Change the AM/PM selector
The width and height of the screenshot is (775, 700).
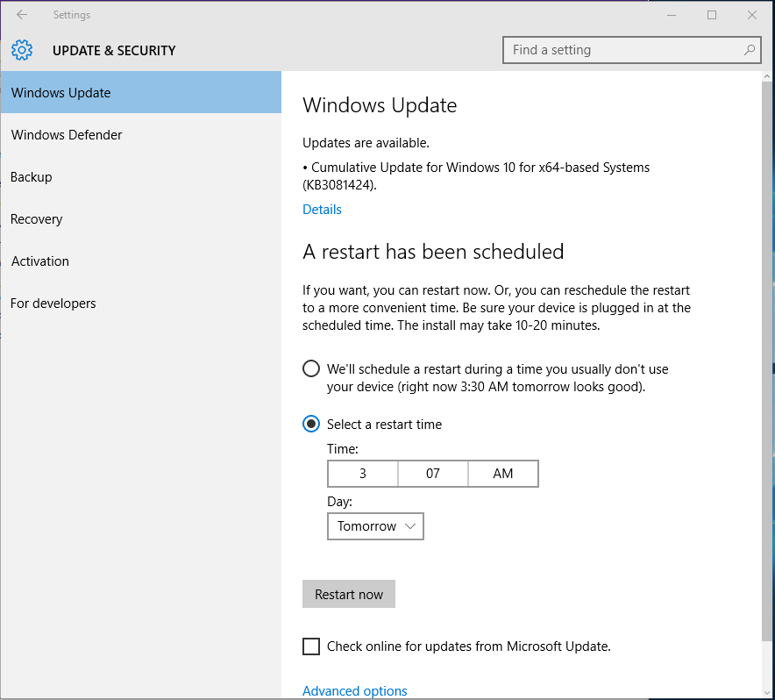point(503,474)
